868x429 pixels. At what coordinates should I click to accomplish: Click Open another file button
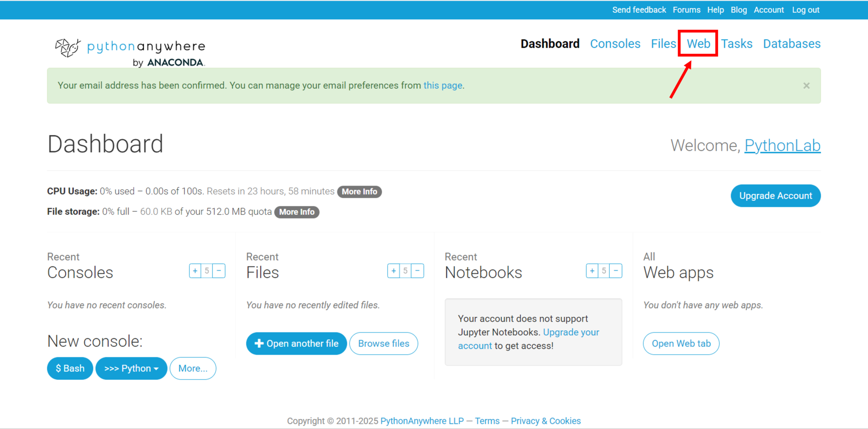click(x=296, y=343)
